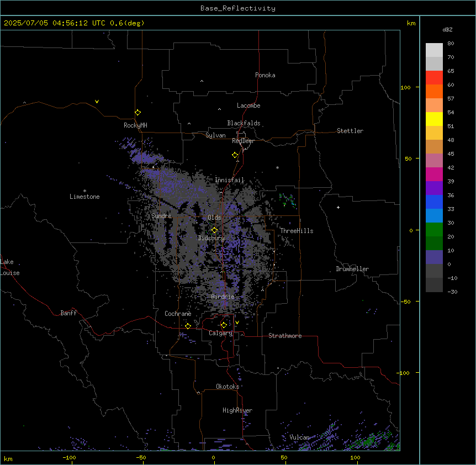Image resolution: width=476 pixels, height=465 pixels.
Task: Select the yellow diamond marker above Didsbury
Action: (x=215, y=230)
